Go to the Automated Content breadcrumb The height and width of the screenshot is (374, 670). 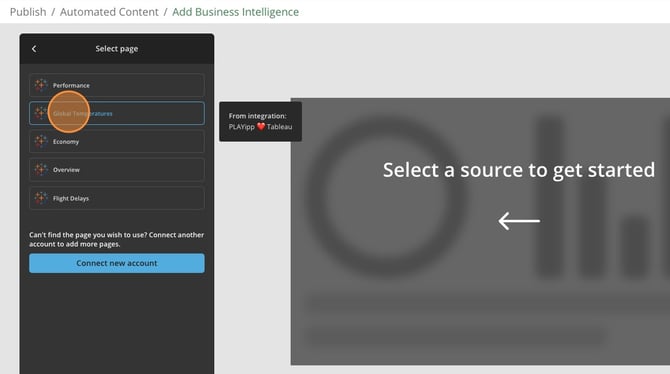[x=109, y=12]
